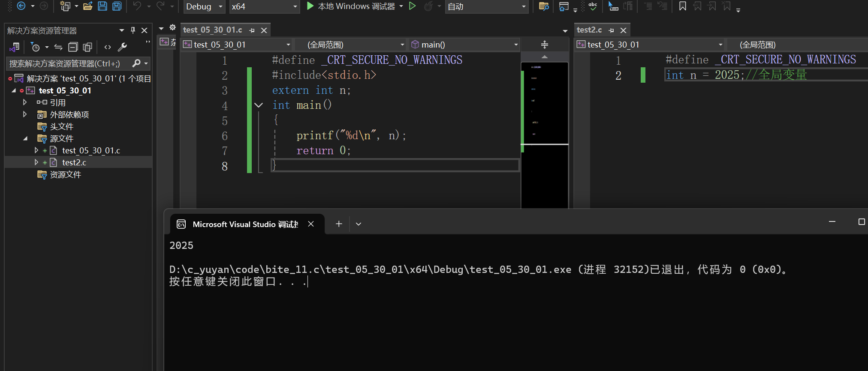Save the current file with single disk icon
This screenshot has width=868, height=371.
[x=102, y=6]
